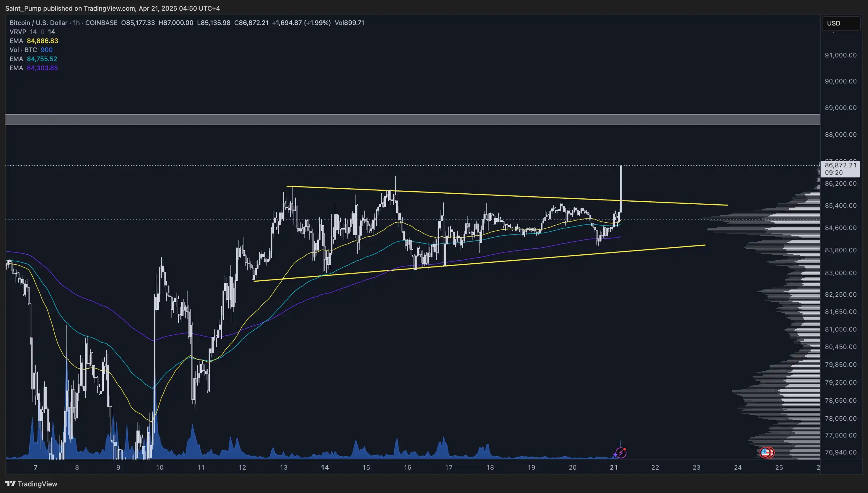The height and width of the screenshot is (493, 868).
Task: Select the gray resistance zone rectangle
Action: pos(407,120)
